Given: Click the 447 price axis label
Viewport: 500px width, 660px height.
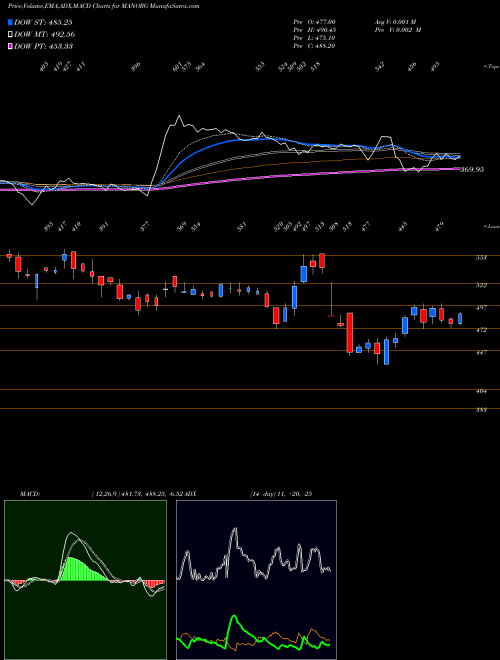Looking at the screenshot, I should coord(481,352).
